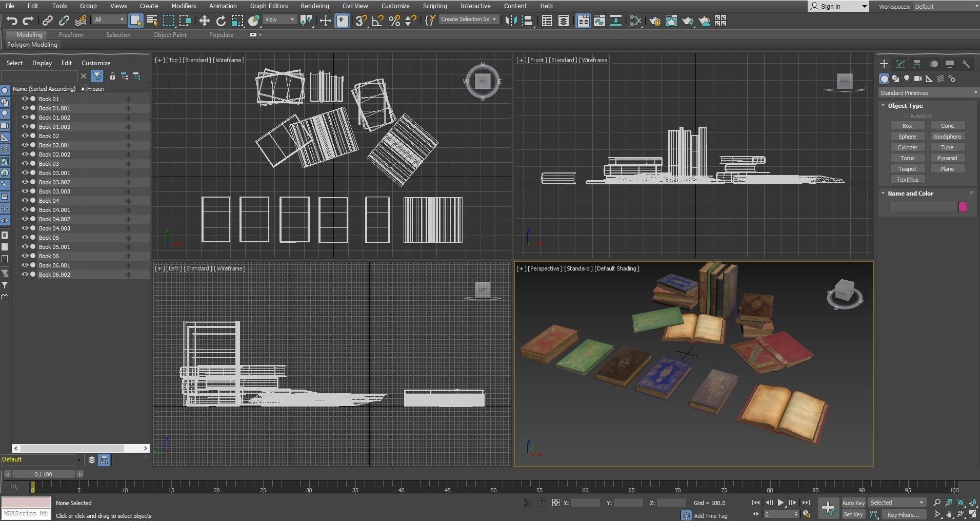Select the Cameras category icon
Screen dimensions: 980x521
point(918,79)
